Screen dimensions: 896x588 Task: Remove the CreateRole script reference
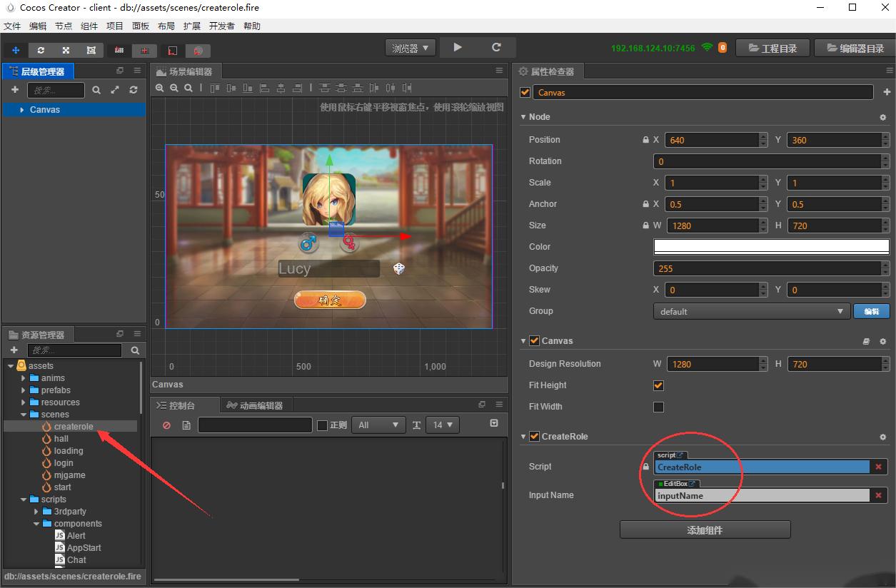(878, 467)
